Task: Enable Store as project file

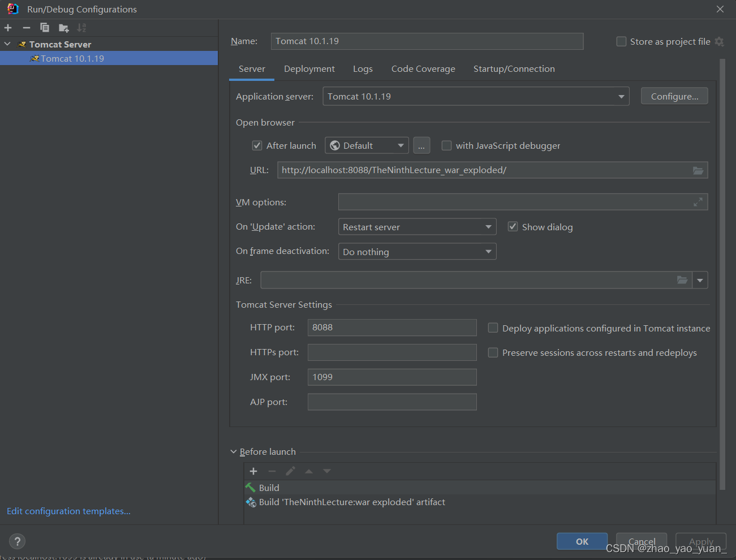Action: 621,41
